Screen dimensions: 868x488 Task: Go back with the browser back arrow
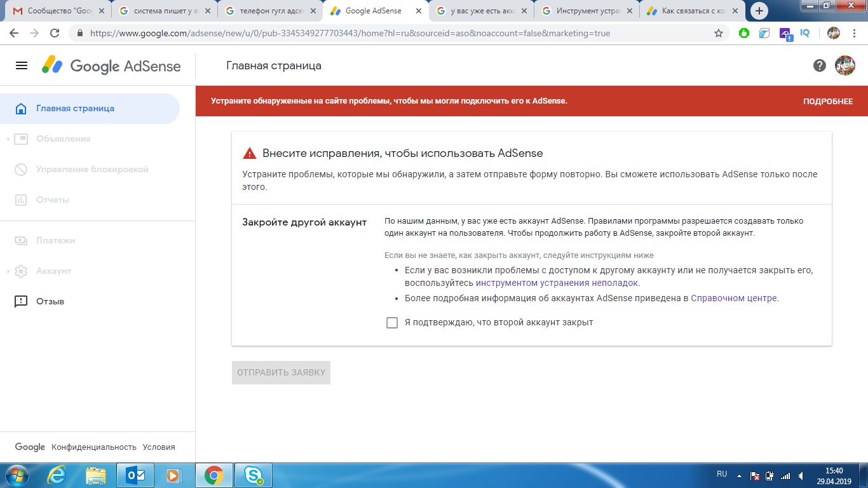[x=15, y=33]
